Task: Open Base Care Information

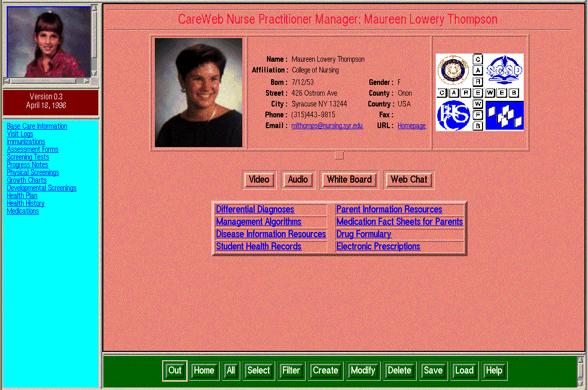Action: tap(37, 126)
